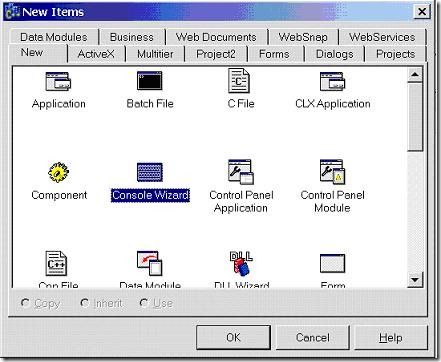Open the Dialogs tab

click(x=335, y=54)
